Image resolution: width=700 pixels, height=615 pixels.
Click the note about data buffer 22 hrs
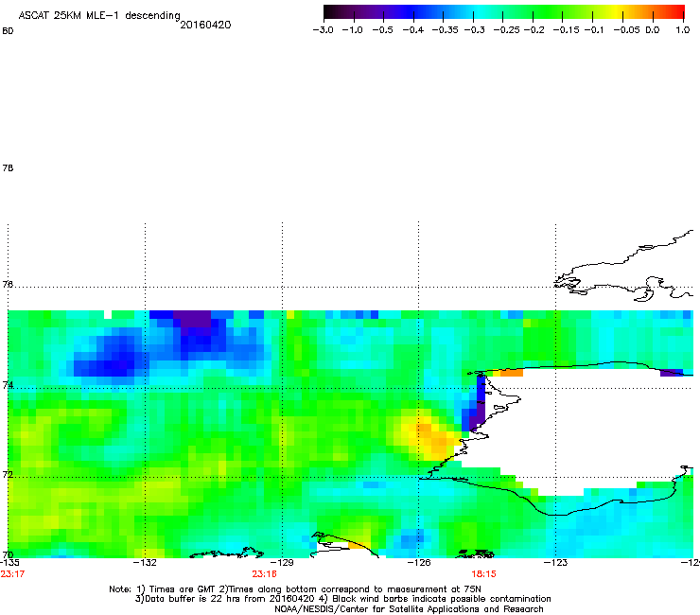(x=342, y=599)
